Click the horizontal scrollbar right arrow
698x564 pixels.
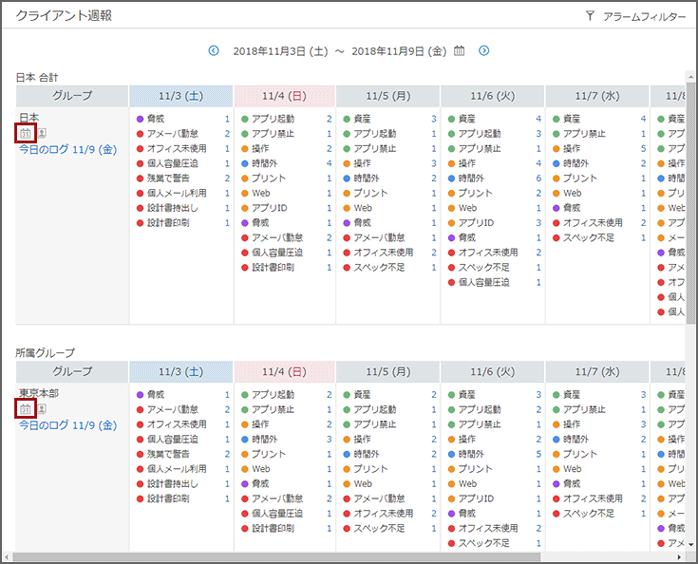pyautogui.click(x=679, y=557)
